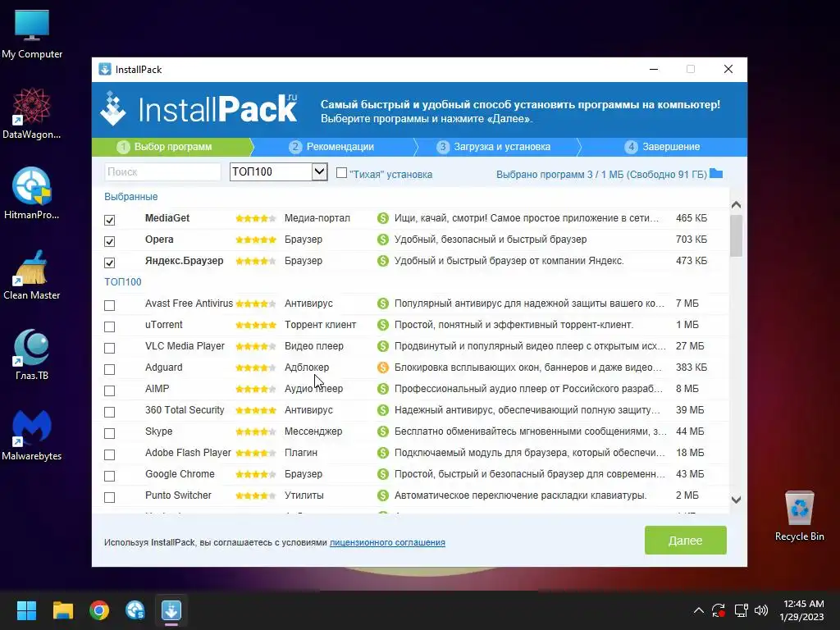
Task: Open File Explorer from the taskbar
Action: coord(62,610)
